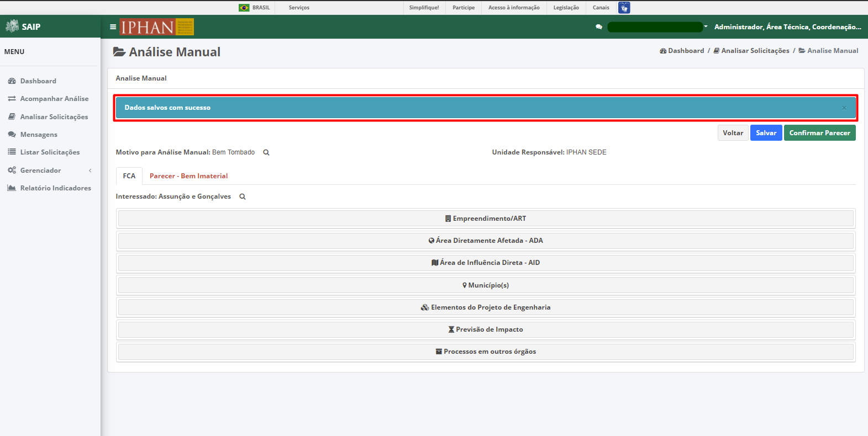Click the Relatório Indicadores chart icon
This screenshot has width=868, height=436.
12,188
